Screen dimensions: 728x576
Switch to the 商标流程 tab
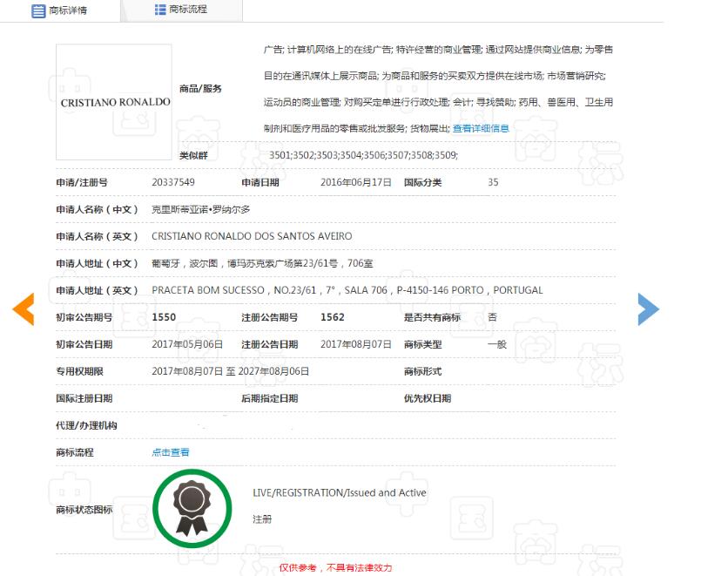[x=181, y=10]
